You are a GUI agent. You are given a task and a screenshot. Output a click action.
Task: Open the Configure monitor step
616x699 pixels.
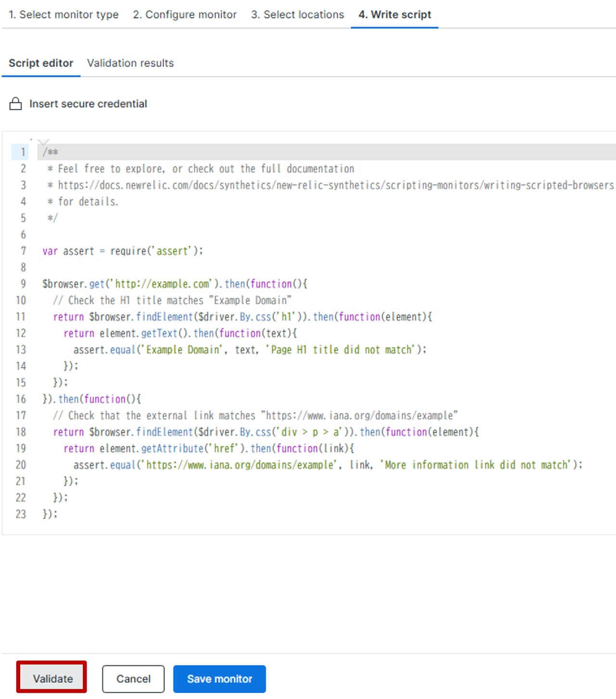coord(185,14)
